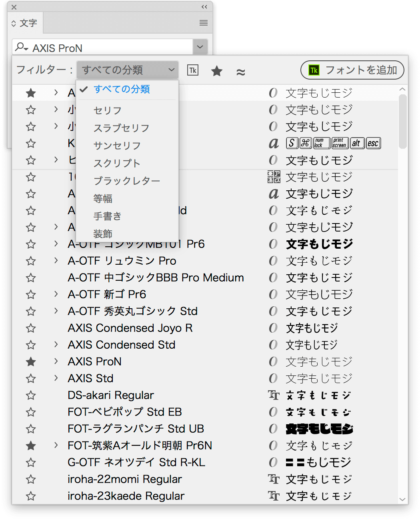The height and width of the screenshot is (519, 420).
Task: Open the 文字 panel menu icon
Action: [x=204, y=23]
